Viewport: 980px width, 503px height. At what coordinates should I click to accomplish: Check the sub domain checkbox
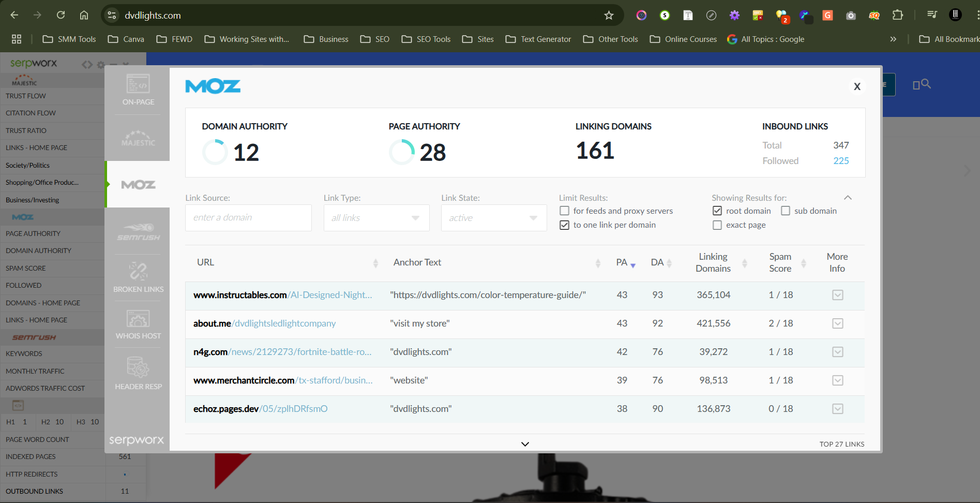786,211
